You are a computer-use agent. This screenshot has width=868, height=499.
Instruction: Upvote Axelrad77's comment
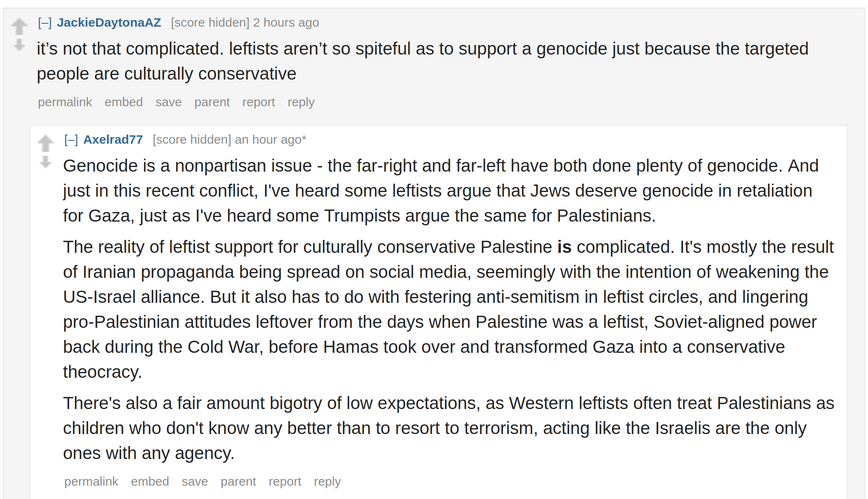click(45, 143)
